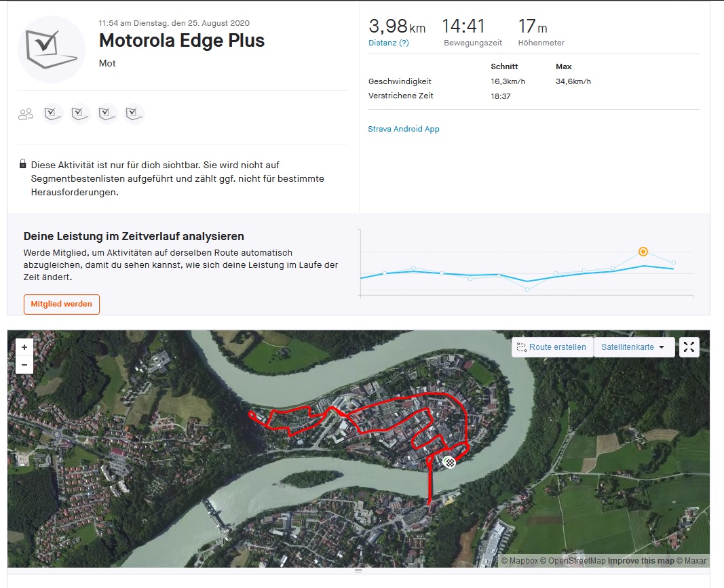The image size is (724, 588).
Task: Click the Distanz (?) help link
Action: pyautogui.click(x=389, y=43)
